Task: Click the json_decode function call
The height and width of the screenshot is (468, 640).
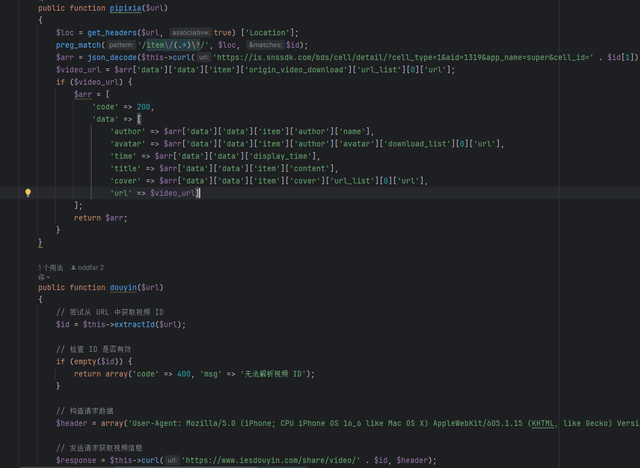Action: pos(112,58)
